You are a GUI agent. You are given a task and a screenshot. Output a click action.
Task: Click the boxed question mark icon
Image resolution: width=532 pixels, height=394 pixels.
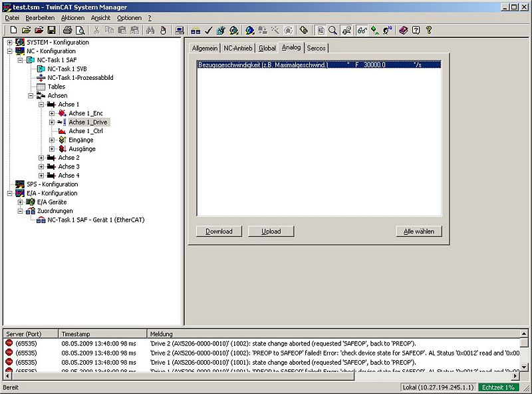click(416, 30)
